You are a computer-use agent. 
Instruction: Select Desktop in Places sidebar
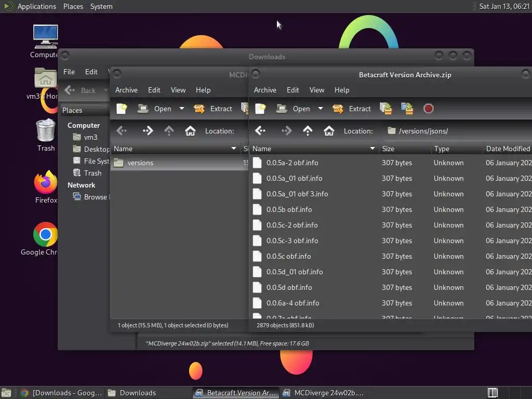tap(91, 149)
